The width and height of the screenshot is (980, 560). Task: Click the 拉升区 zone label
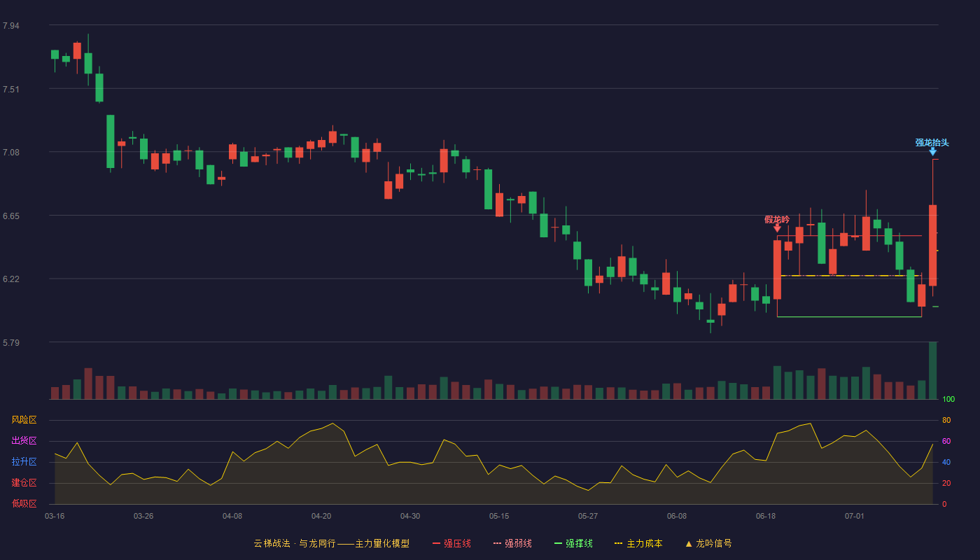pyautogui.click(x=24, y=462)
